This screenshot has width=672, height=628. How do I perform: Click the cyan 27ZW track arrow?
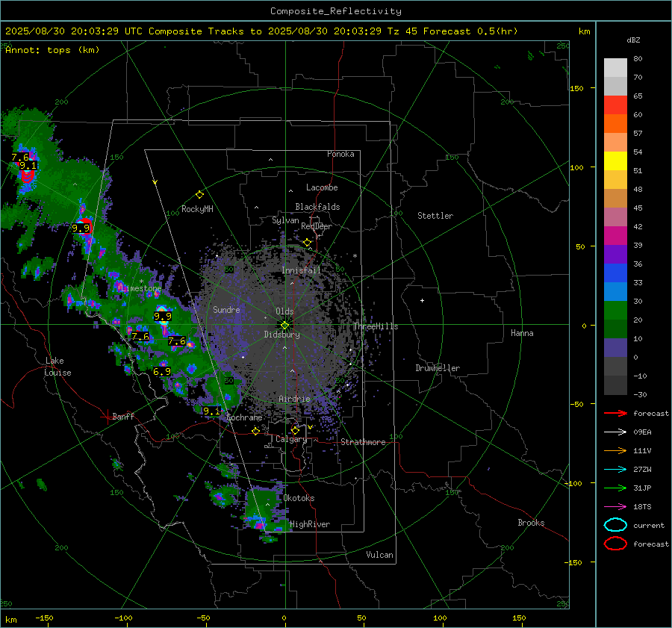pos(615,470)
